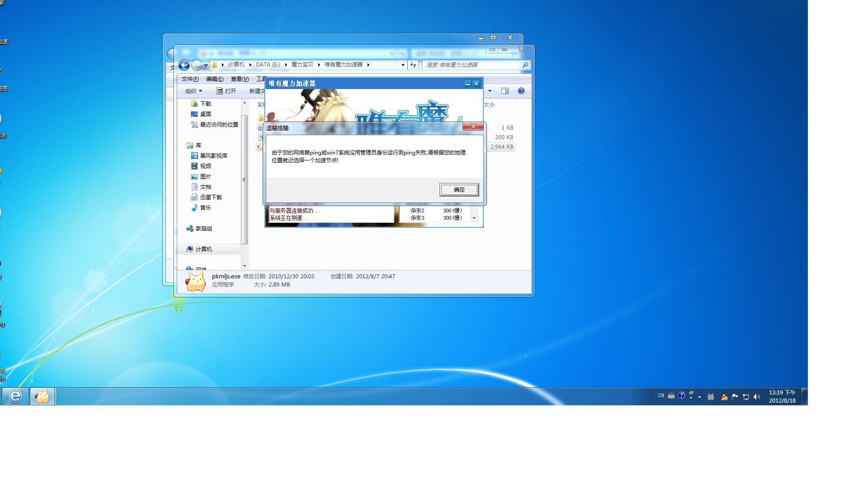
Task: Click the cat accelerator taskbar icon
Action: point(42,396)
